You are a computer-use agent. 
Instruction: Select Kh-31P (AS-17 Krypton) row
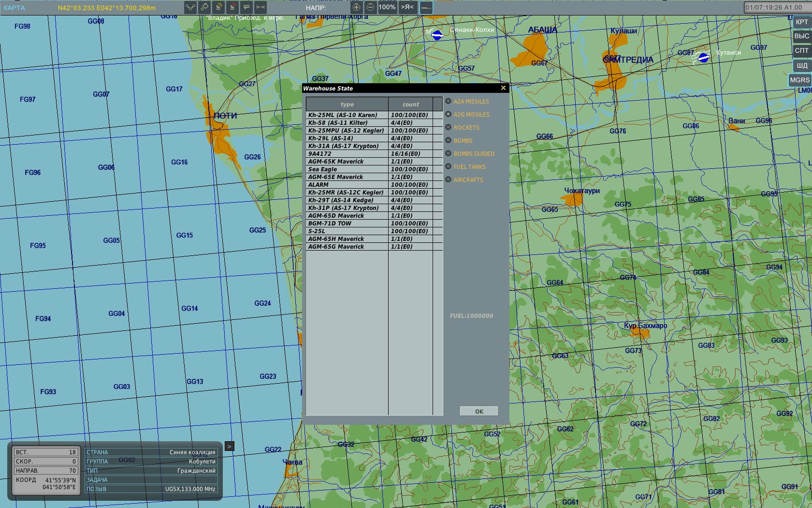coord(374,208)
